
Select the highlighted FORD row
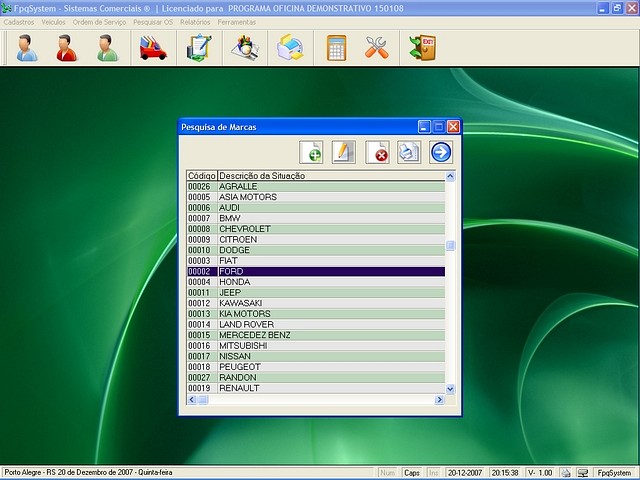tap(316, 271)
